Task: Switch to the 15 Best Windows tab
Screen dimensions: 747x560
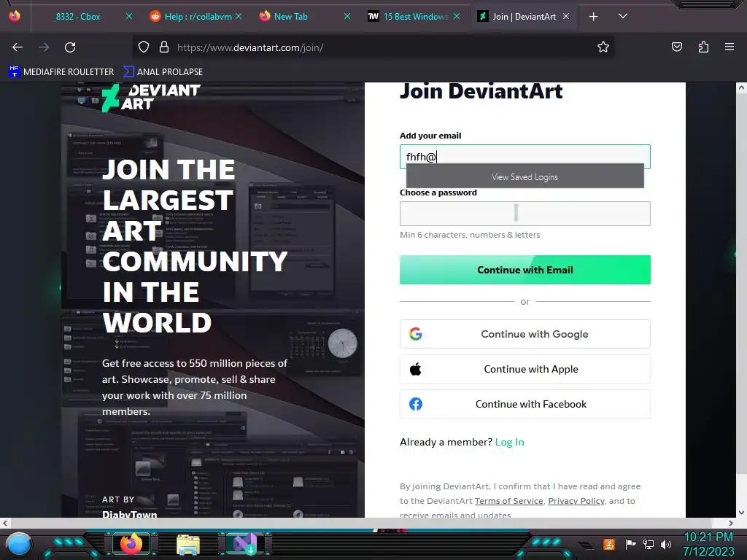Action: pos(415,17)
